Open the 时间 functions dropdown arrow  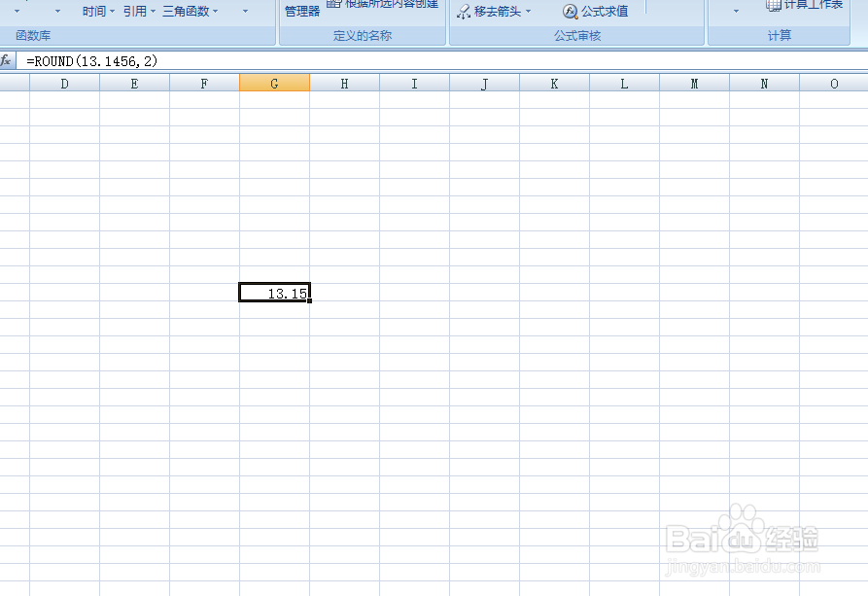pyautogui.click(x=112, y=11)
